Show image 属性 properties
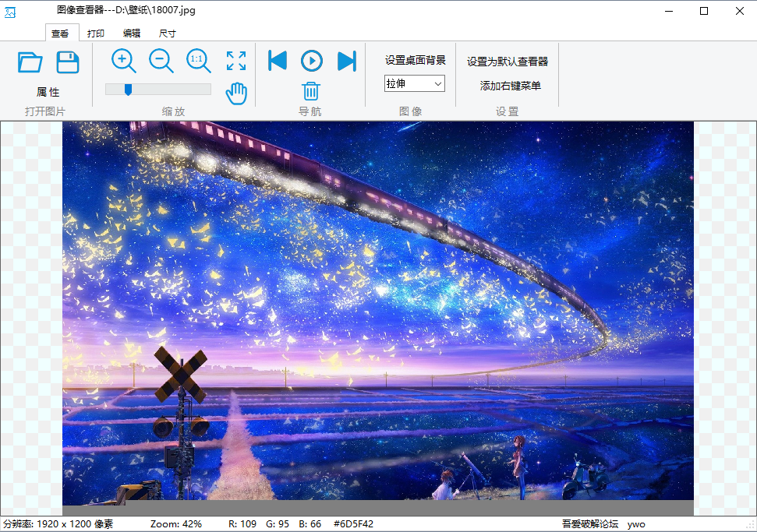Image resolution: width=757 pixels, height=532 pixels. (48, 92)
